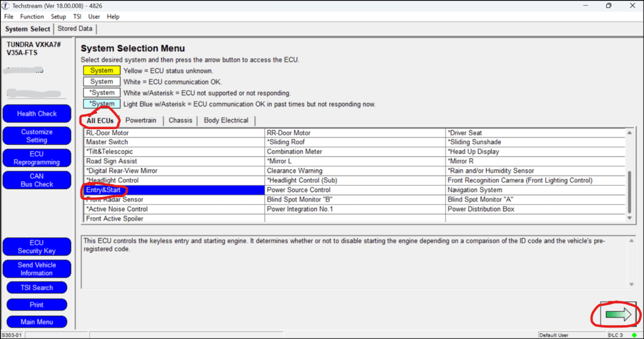Select *Head Up Display system

pyautogui.click(x=536, y=152)
